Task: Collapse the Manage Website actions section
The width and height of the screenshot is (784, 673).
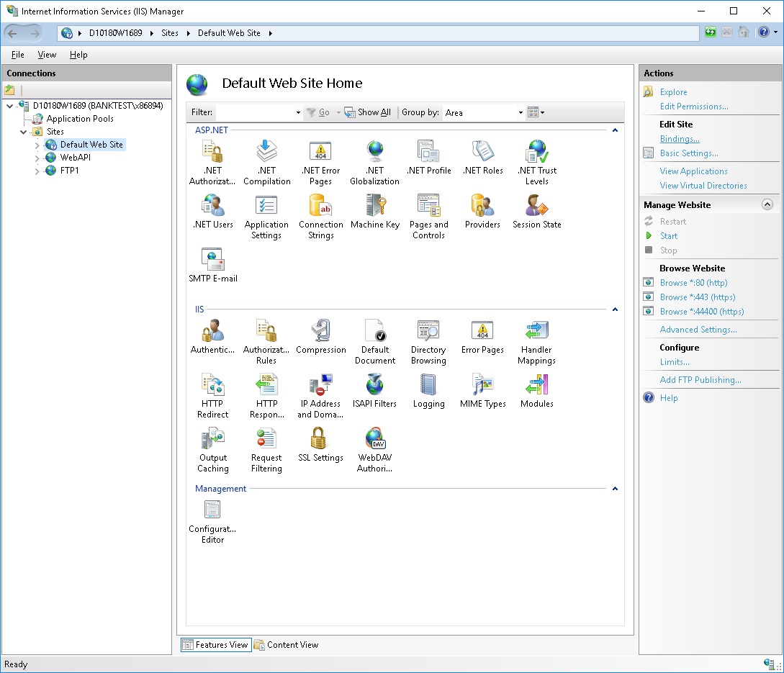Action: point(767,204)
